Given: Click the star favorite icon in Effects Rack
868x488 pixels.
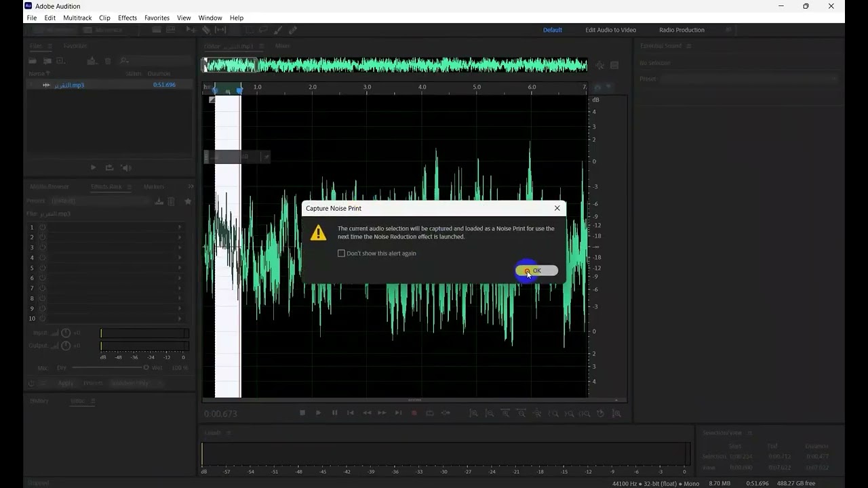Looking at the screenshot, I should (x=188, y=201).
